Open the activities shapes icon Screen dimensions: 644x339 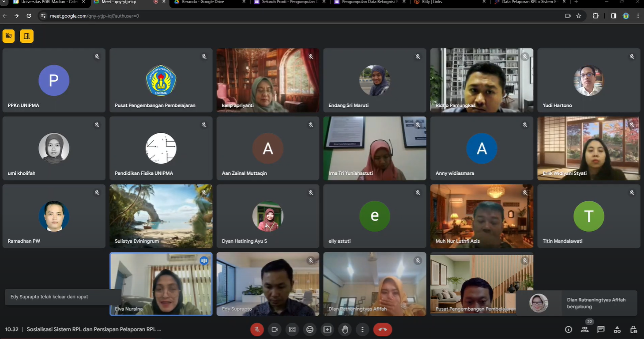pos(617,329)
